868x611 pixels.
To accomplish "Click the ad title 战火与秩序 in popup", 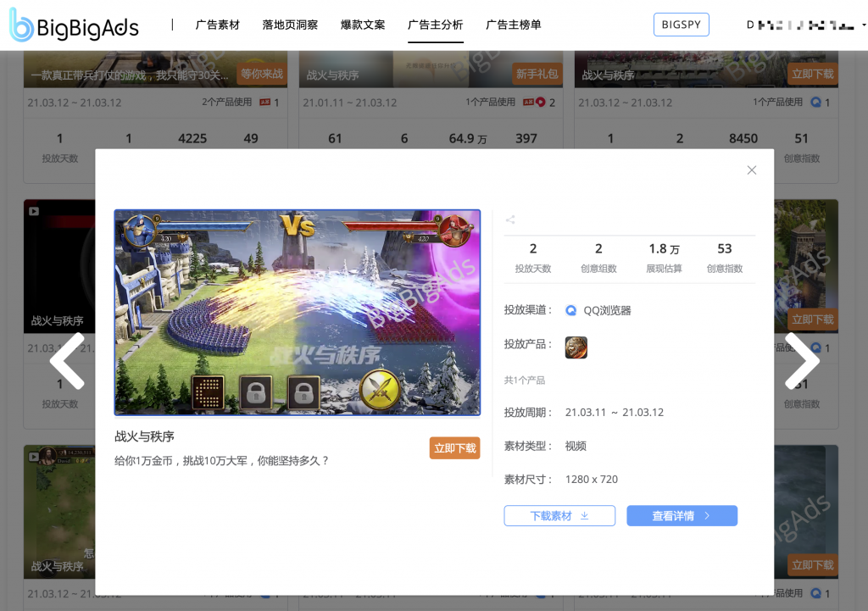I will (144, 436).
